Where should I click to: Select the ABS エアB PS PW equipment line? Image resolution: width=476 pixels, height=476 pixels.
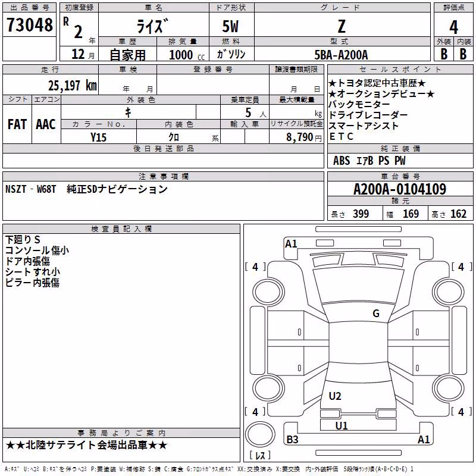coord(369,161)
